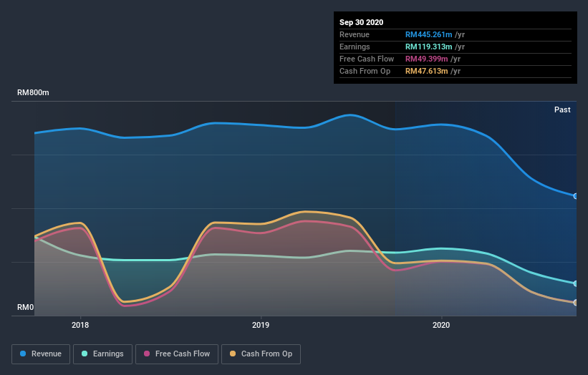Click the pink Free Cash Flow legend dot
Viewport: 588px width, 375px height.
(x=147, y=354)
